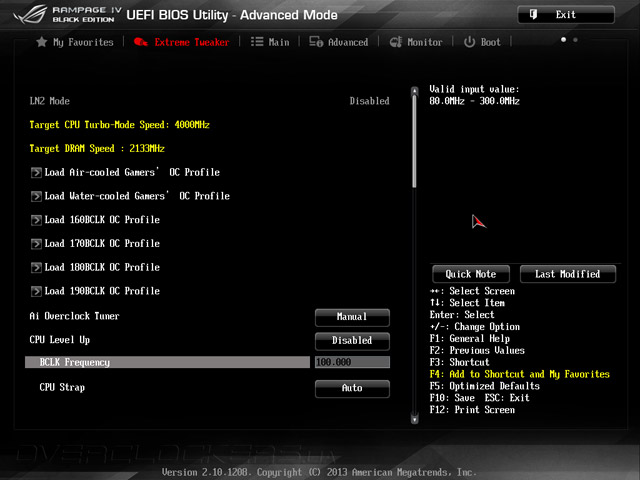The width and height of the screenshot is (640, 480).
Task: Click the list icon beside Main
Action: click(x=257, y=42)
